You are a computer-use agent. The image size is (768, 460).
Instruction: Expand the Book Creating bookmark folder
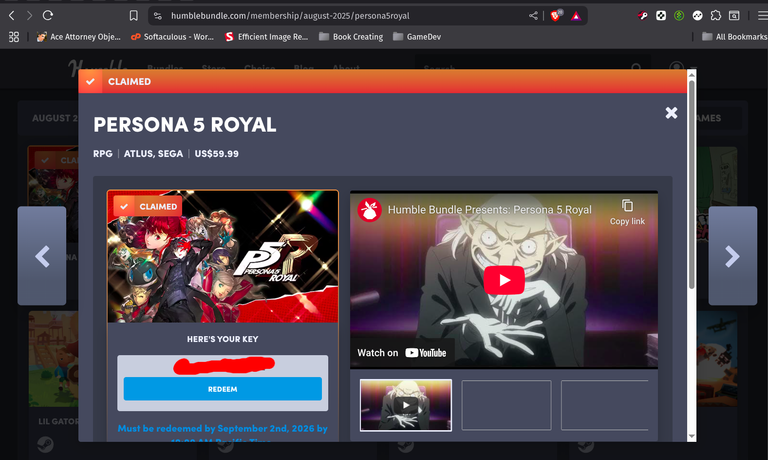351,37
